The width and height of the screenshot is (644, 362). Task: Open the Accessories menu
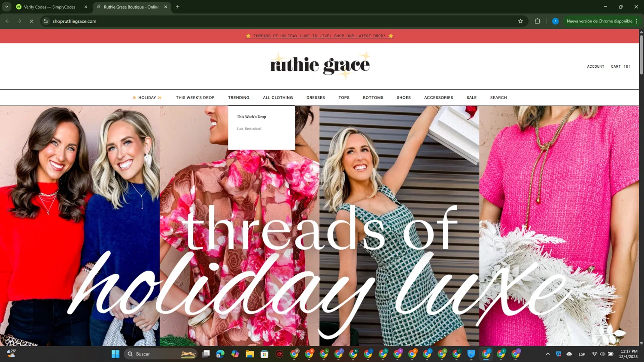pyautogui.click(x=438, y=98)
